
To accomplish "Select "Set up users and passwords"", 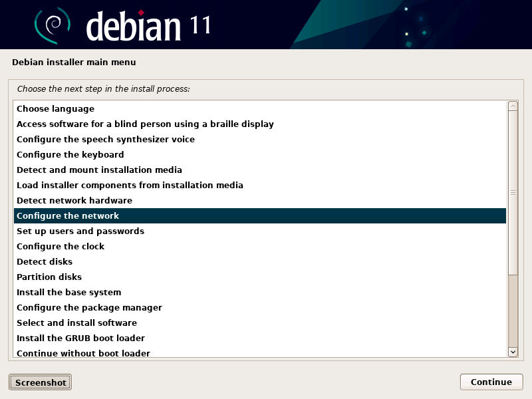I will (260, 231).
